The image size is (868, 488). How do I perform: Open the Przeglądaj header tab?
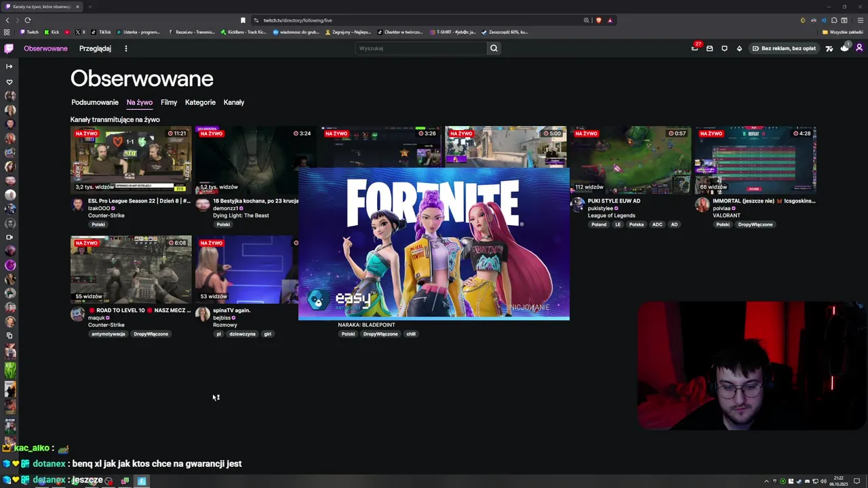pyautogui.click(x=95, y=48)
